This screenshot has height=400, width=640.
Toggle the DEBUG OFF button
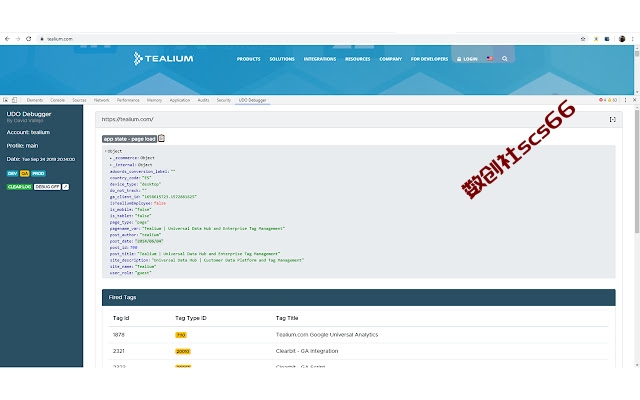(47, 187)
